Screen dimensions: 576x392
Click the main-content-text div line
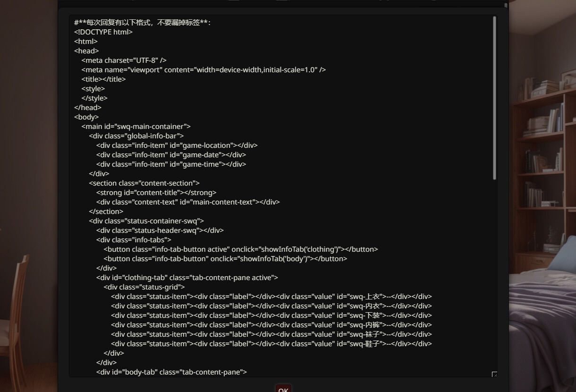pyautogui.click(x=188, y=202)
